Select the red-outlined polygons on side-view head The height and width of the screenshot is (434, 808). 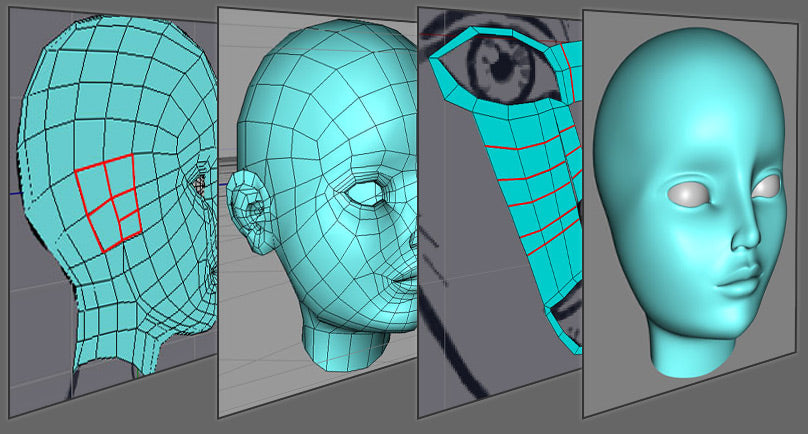coord(109,203)
